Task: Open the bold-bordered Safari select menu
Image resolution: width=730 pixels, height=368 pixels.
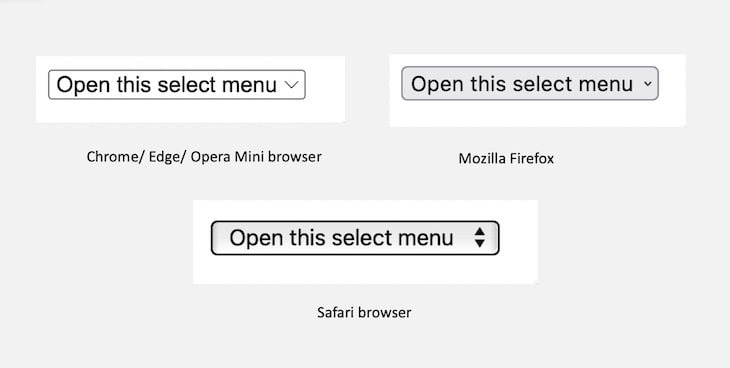Action: pyautogui.click(x=355, y=238)
